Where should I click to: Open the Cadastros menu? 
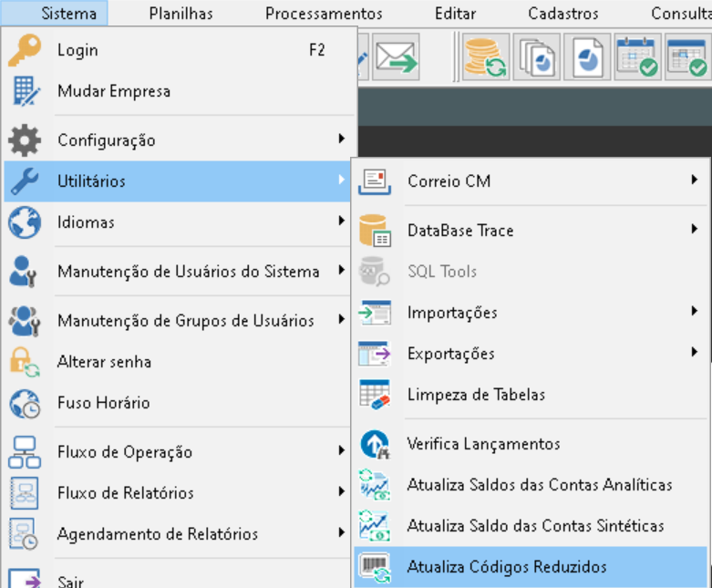click(563, 13)
